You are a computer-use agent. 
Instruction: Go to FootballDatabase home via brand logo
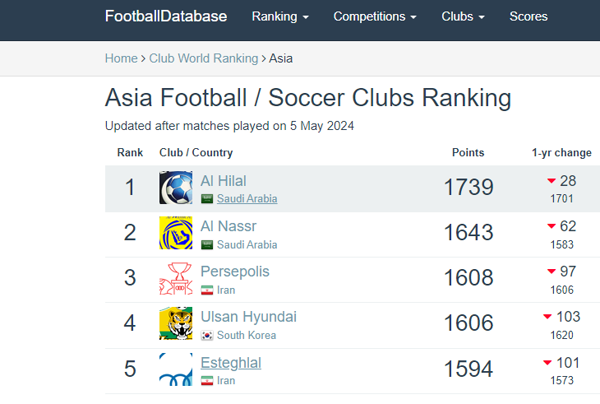(166, 17)
